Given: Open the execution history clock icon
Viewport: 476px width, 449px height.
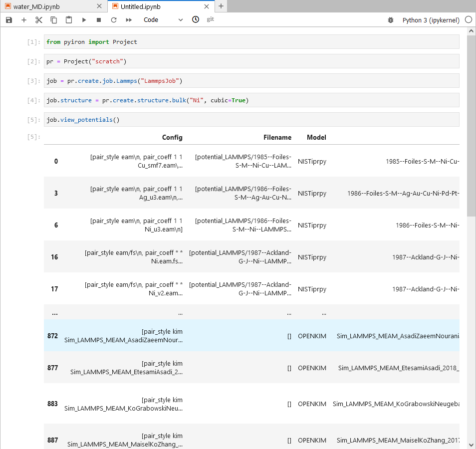Looking at the screenshot, I should tap(195, 19).
